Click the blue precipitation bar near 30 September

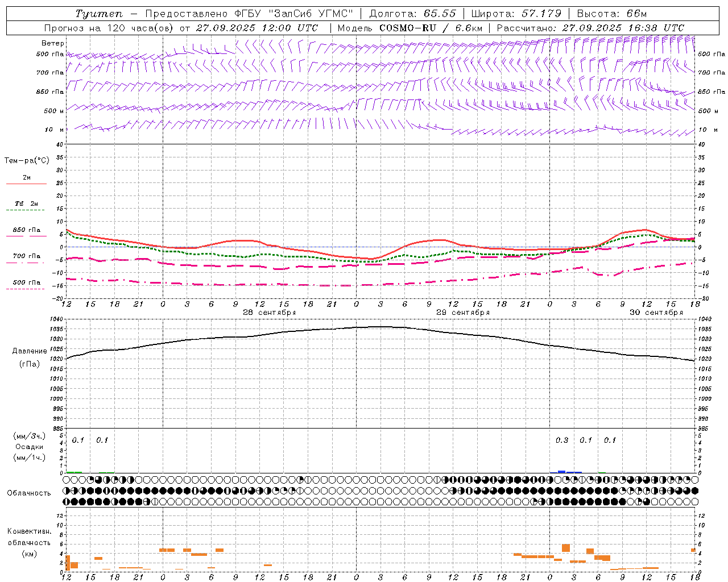562,472
